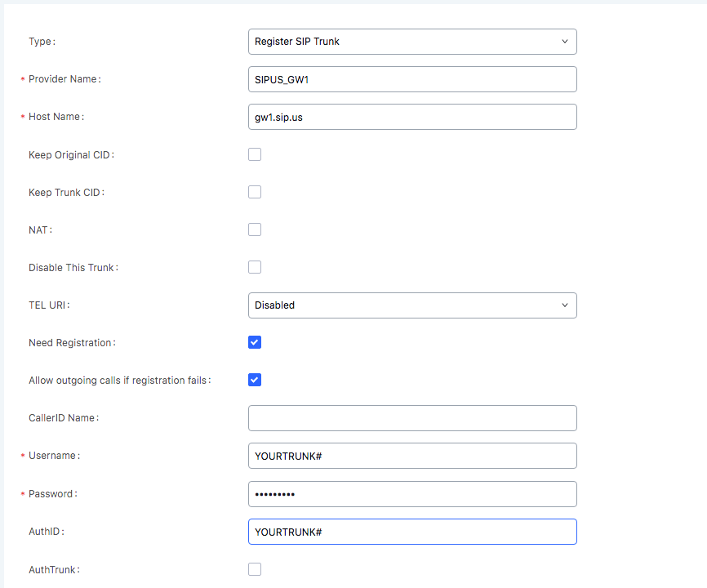Click the Host Name field with gw1.sip.us
The height and width of the screenshot is (588, 707).
click(412, 117)
